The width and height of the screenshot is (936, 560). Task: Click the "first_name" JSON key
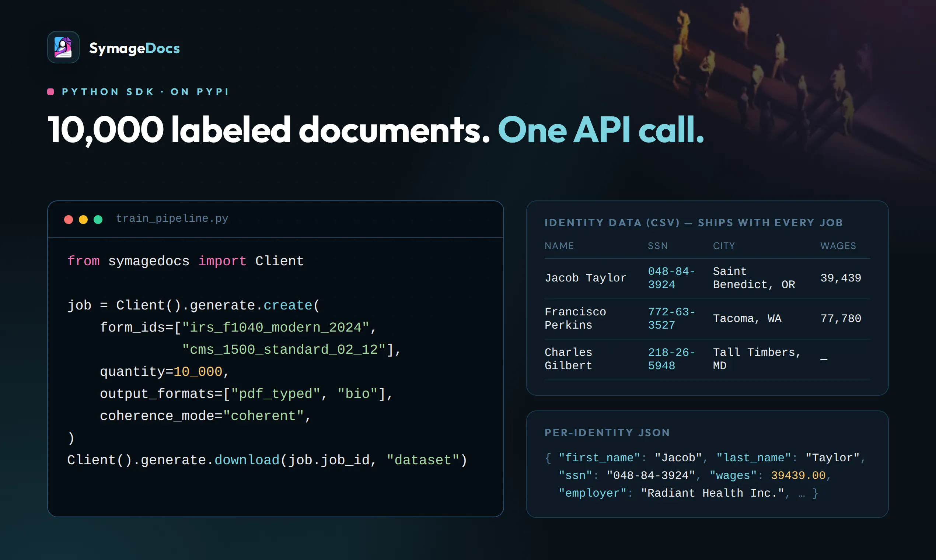click(599, 458)
